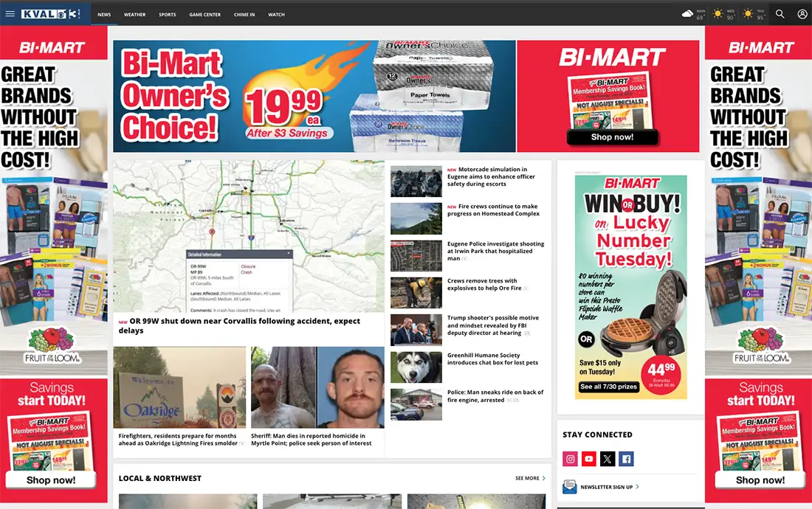Open Eugene Police Irwin Park shooting story

pyautogui.click(x=495, y=251)
